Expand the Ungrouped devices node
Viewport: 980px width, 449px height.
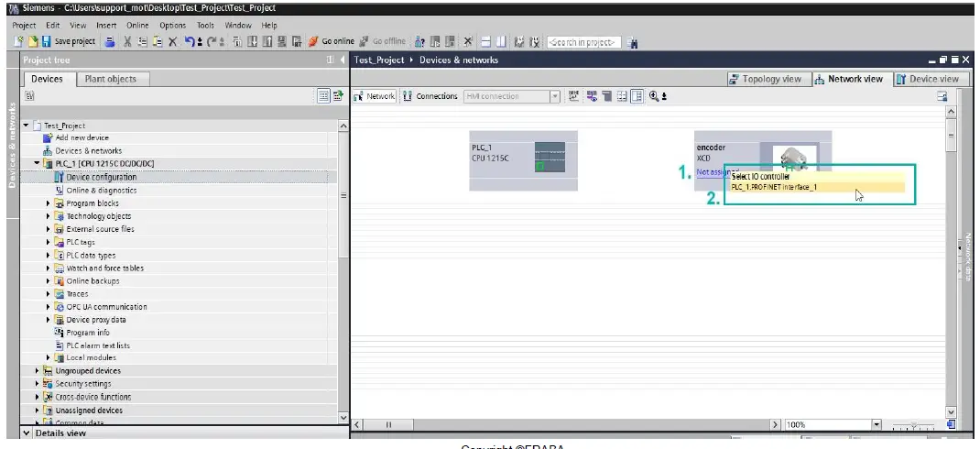[38, 371]
